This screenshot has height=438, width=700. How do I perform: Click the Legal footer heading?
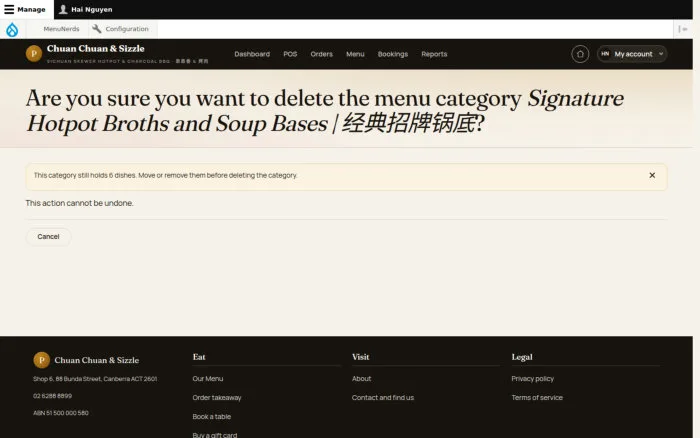tap(522, 357)
